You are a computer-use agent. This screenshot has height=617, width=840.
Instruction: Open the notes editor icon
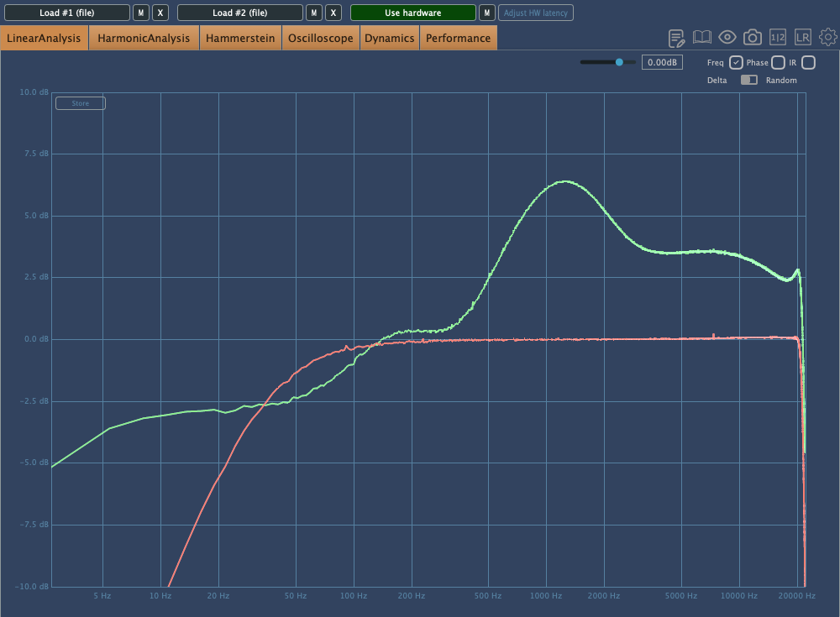(x=677, y=38)
